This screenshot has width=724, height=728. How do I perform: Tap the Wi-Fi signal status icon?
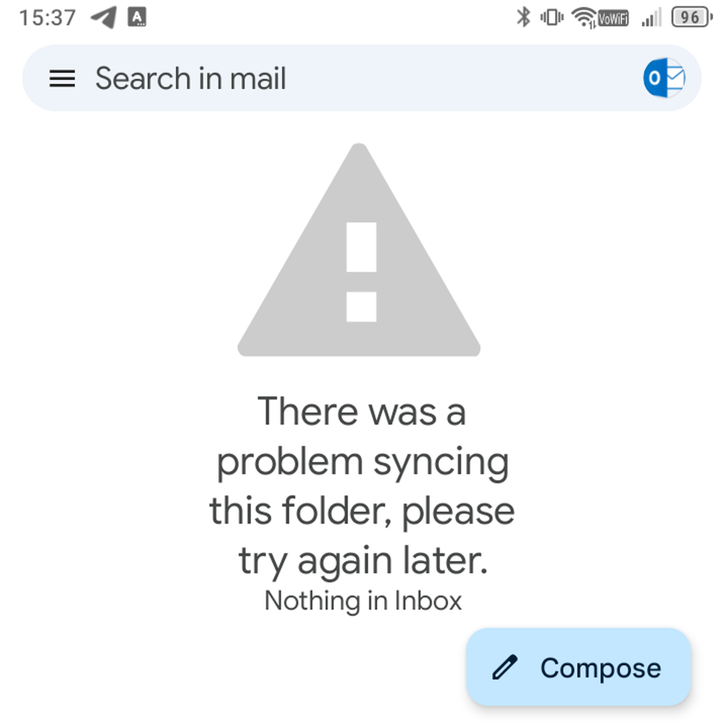583,17
